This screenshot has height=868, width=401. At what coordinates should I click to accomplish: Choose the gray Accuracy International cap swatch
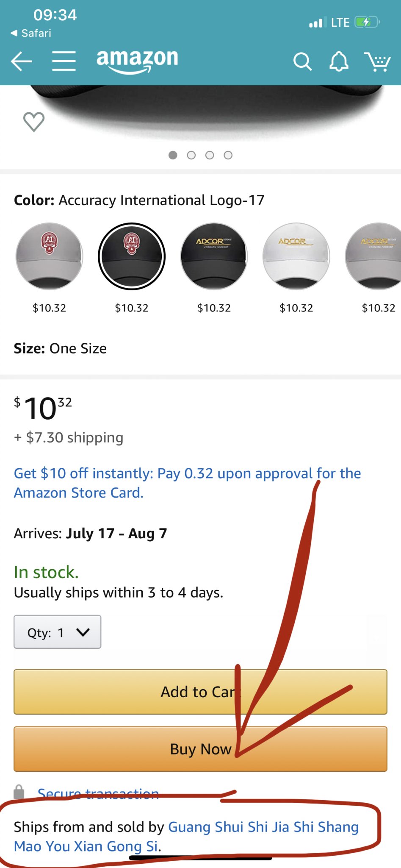click(x=50, y=256)
